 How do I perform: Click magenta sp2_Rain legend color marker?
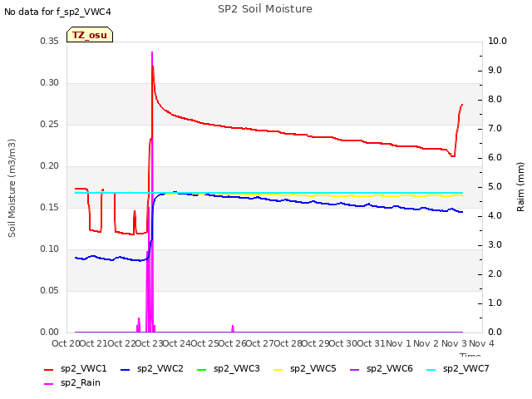pyautogui.click(x=49, y=384)
